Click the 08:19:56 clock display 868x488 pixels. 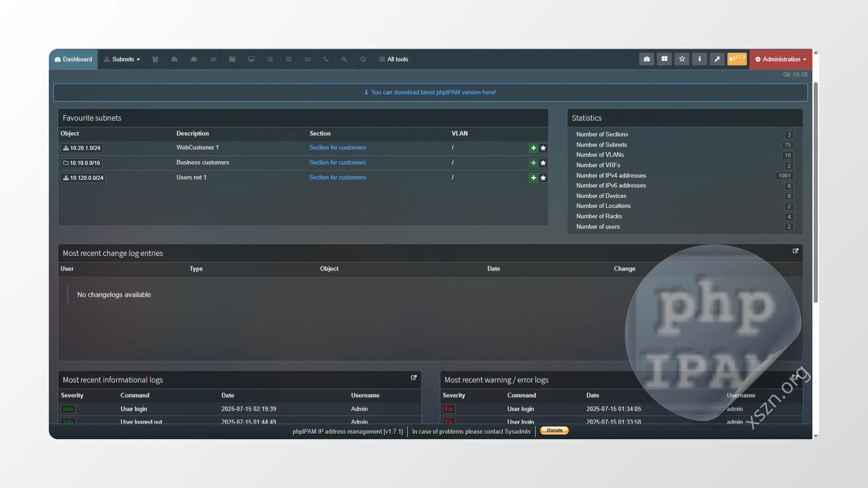point(795,75)
